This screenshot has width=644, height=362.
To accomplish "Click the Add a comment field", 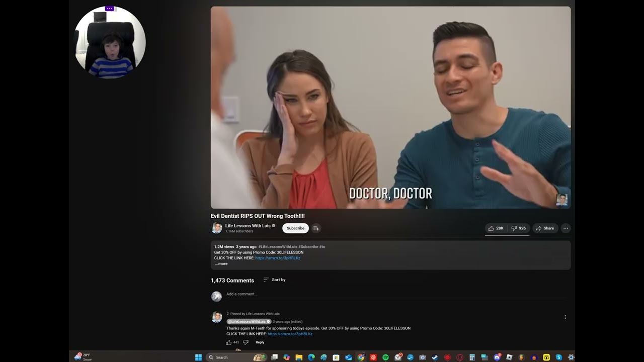I will [395, 294].
